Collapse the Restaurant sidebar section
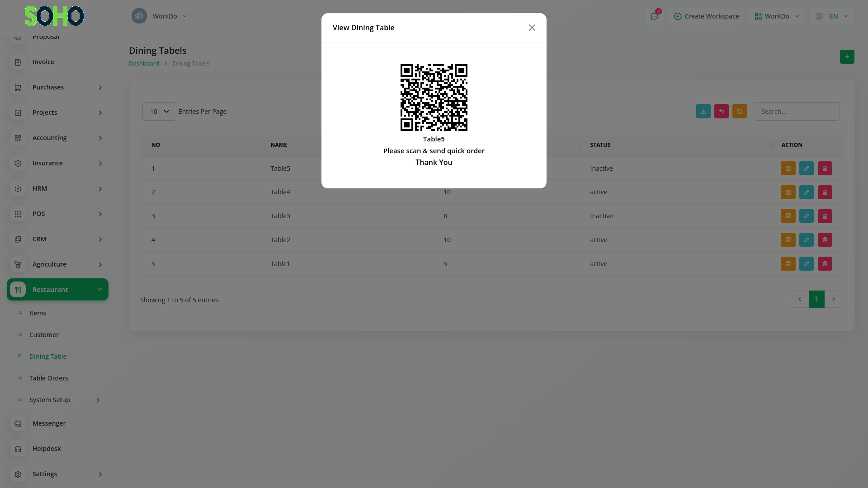The image size is (868, 488). pyautogui.click(x=57, y=290)
